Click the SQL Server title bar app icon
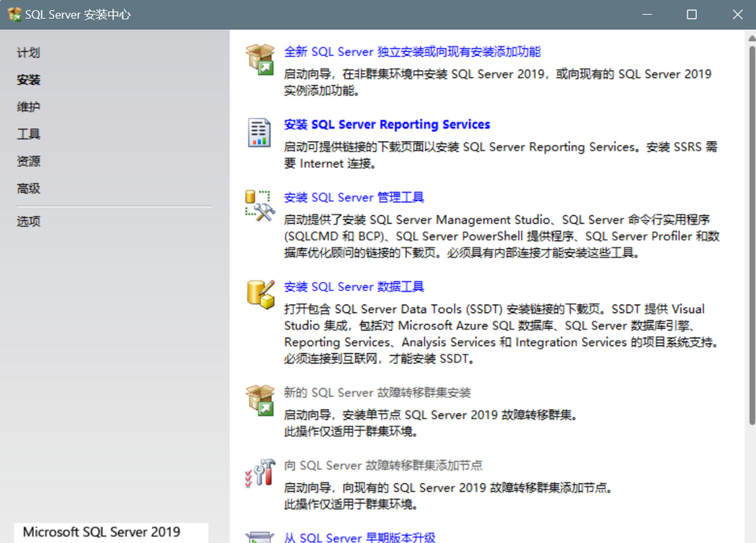 tap(14, 14)
